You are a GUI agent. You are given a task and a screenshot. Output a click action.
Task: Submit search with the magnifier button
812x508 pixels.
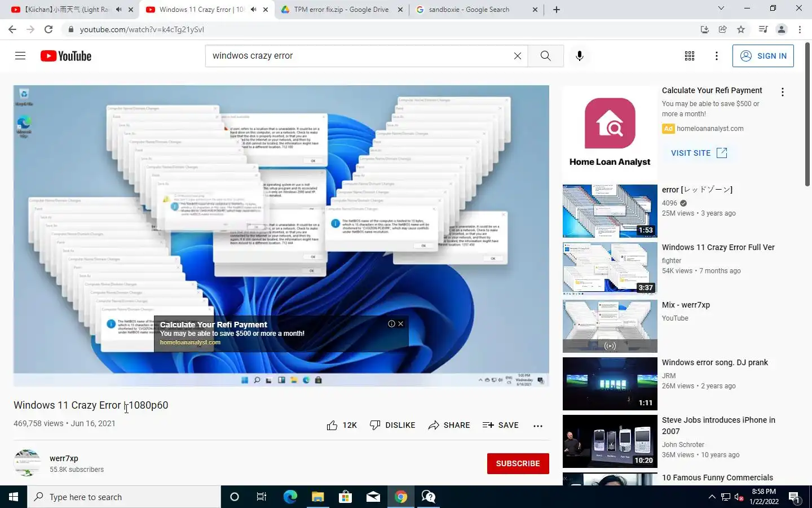coord(545,56)
